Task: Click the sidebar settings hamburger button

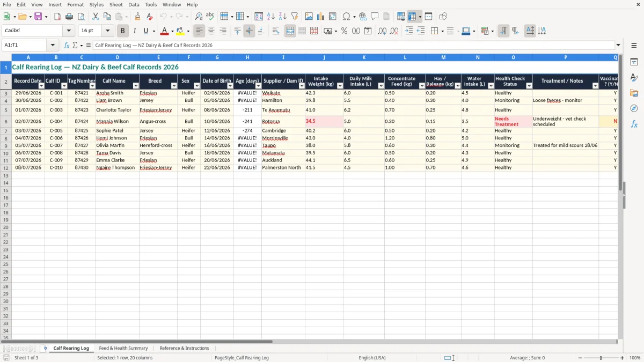Action: tap(634, 46)
